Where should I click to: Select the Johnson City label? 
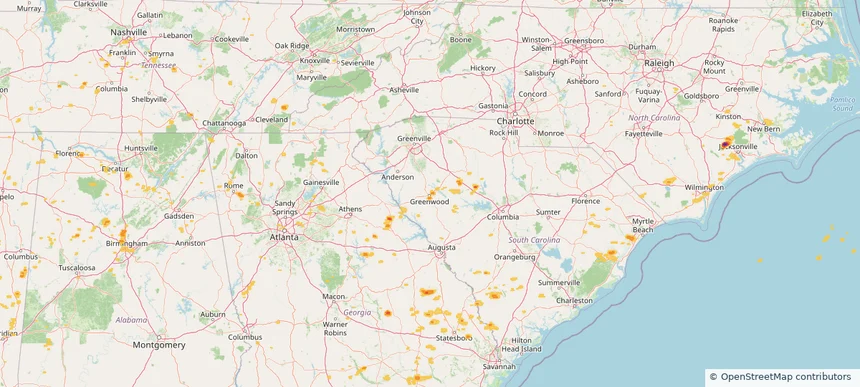[x=417, y=16]
